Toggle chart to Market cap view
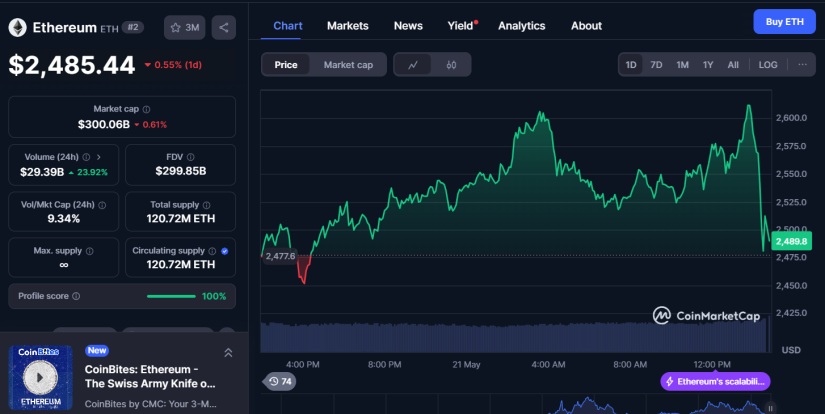This screenshot has height=414, width=825. [348, 65]
